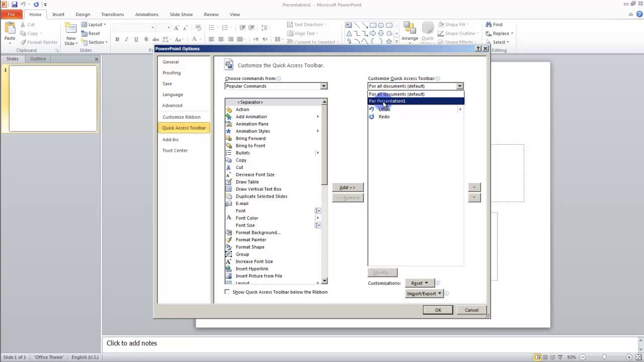Click the Arrange icon in ribbon
This screenshot has width=644, height=362.
coord(410,29)
